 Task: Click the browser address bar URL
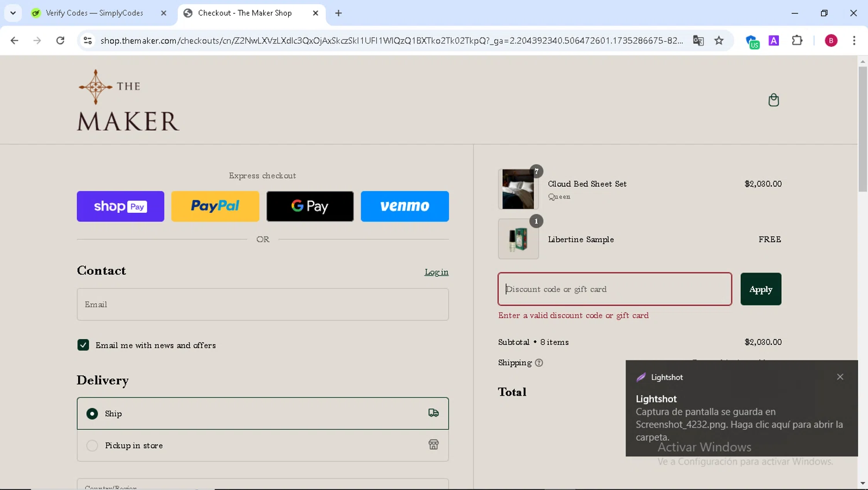tap(391, 40)
